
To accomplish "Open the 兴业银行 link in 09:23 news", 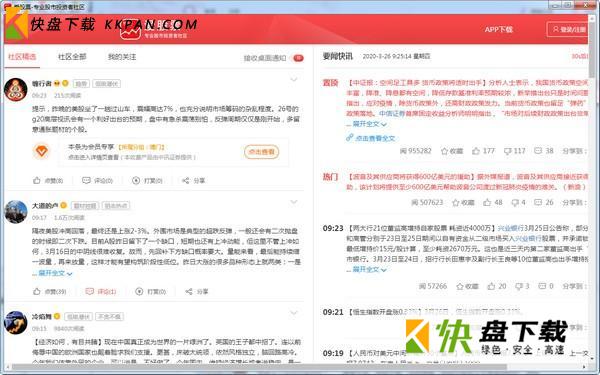I will point(510,228).
